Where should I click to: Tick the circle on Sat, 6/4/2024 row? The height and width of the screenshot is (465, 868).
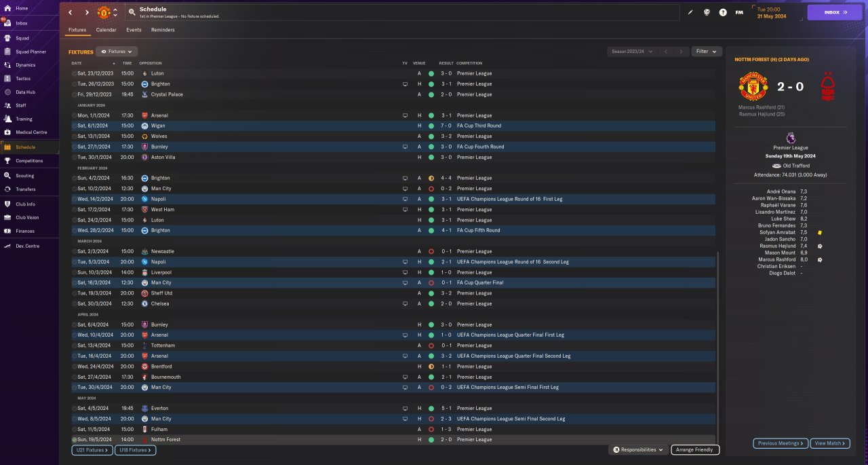(x=75, y=324)
